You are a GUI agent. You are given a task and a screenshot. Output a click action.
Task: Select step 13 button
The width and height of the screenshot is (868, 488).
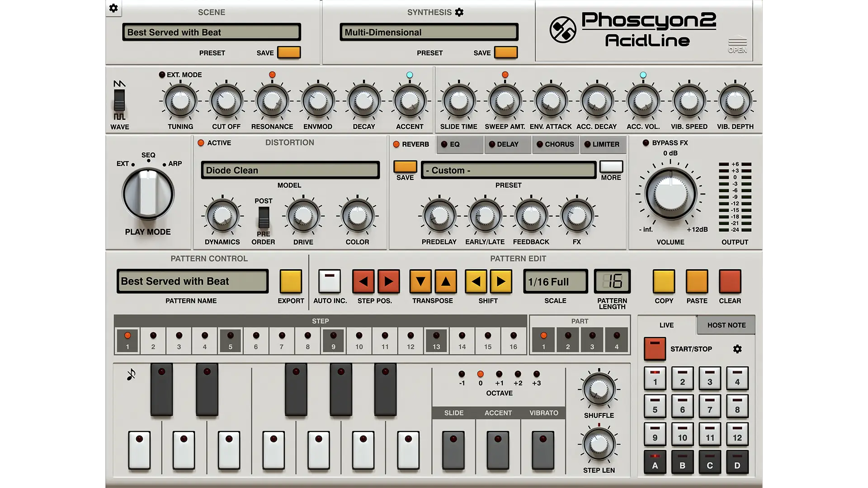(x=436, y=341)
